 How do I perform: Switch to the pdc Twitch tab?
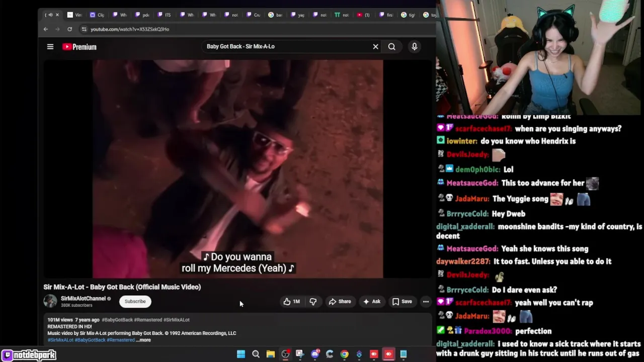[x=142, y=15]
